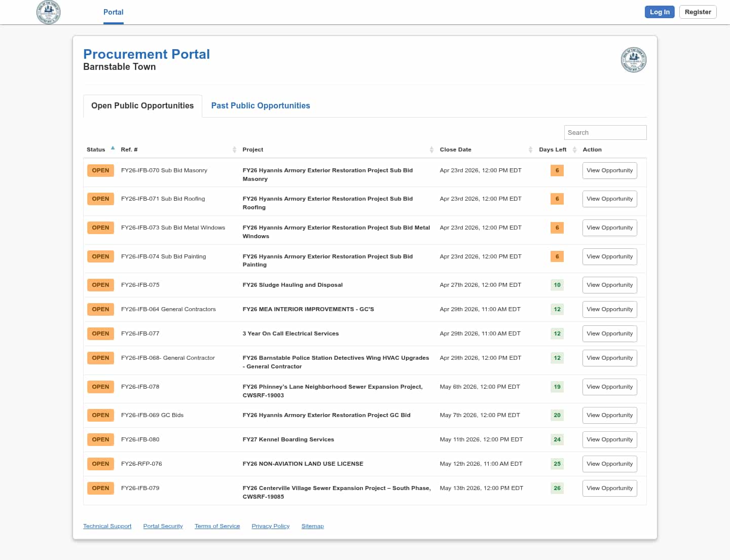The width and height of the screenshot is (730, 560).
Task: Sort the table by Status column arrow
Action: tap(113, 148)
